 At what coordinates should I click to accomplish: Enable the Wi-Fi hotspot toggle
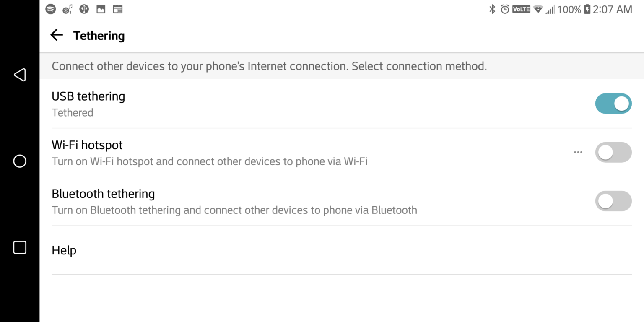tap(613, 152)
